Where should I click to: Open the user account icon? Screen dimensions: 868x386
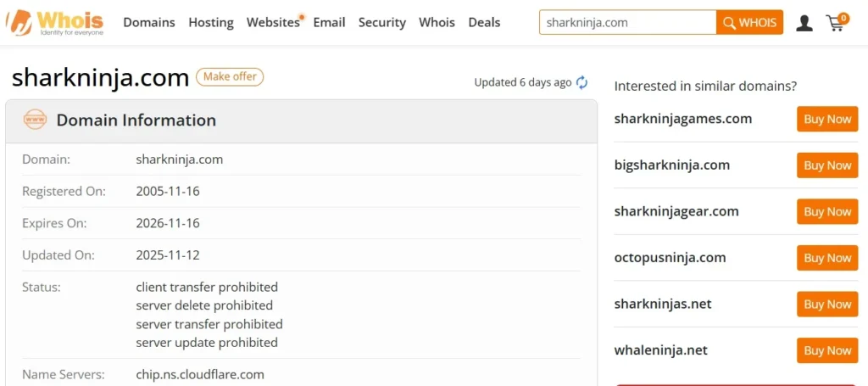[804, 23]
